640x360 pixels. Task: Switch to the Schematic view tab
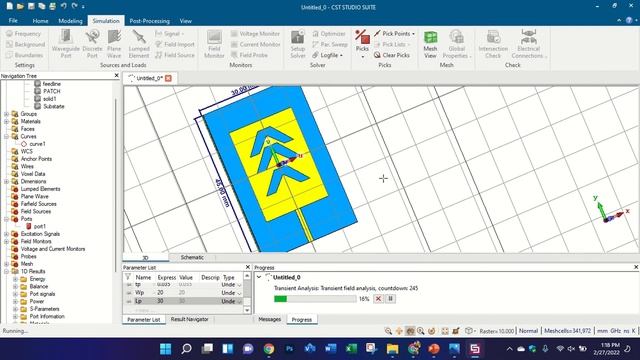point(192,257)
